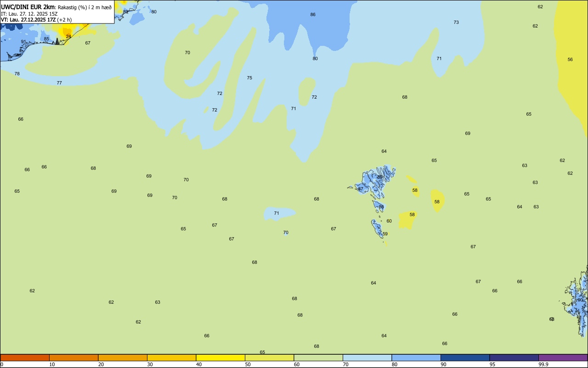Select the '56' value in yellow area
The image size is (588, 368).
pyautogui.click(x=570, y=59)
